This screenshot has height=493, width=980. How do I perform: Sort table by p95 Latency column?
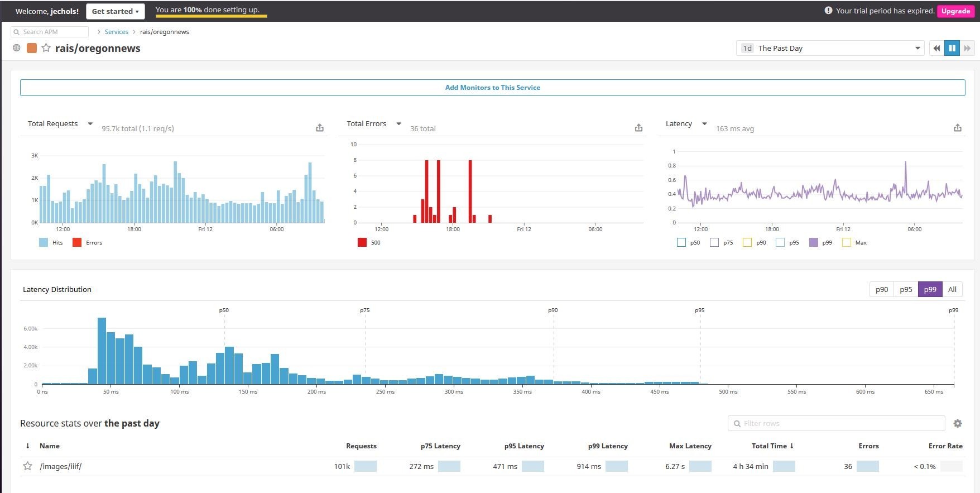pos(524,446)
